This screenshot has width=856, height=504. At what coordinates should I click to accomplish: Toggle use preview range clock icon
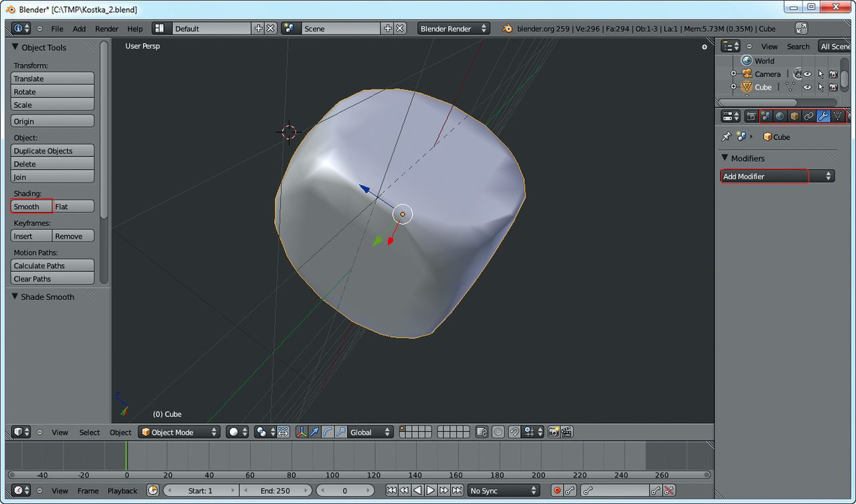[153, 491]
